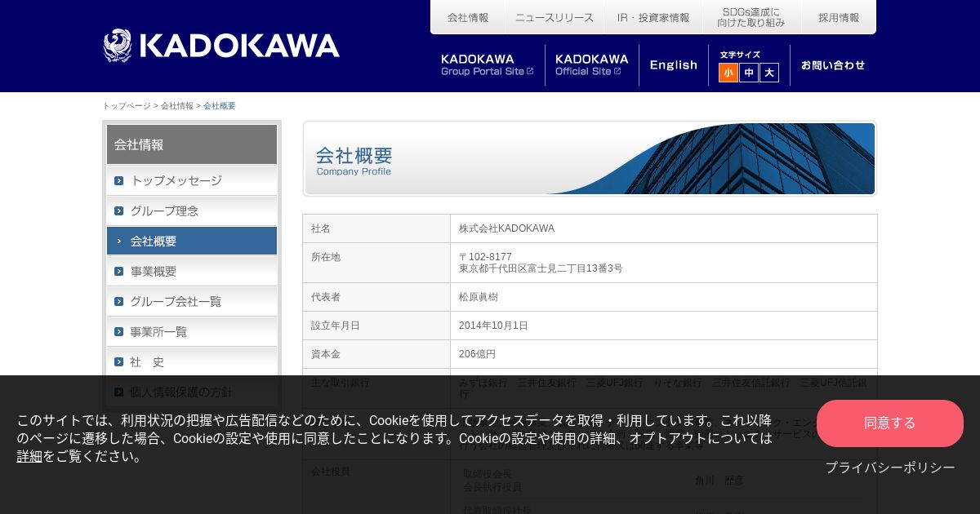
Task: Click arrow icon beside 社 史
Action: tap(119, 361)
